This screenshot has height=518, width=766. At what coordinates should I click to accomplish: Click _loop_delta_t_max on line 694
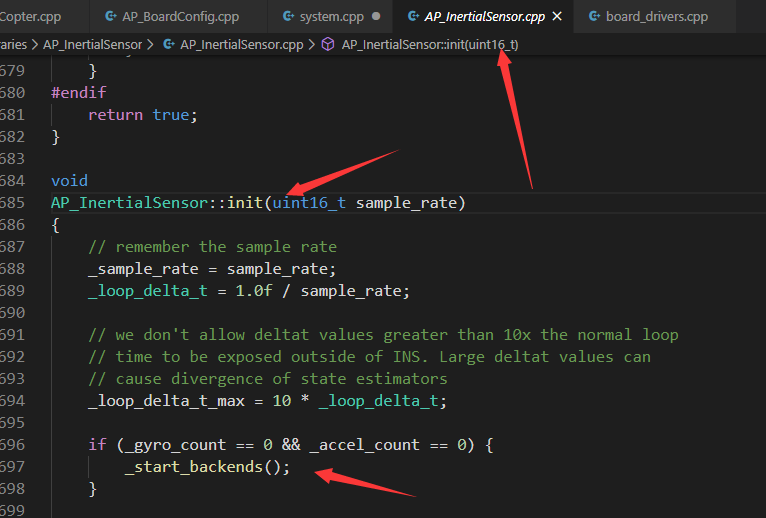coord(166,400)
